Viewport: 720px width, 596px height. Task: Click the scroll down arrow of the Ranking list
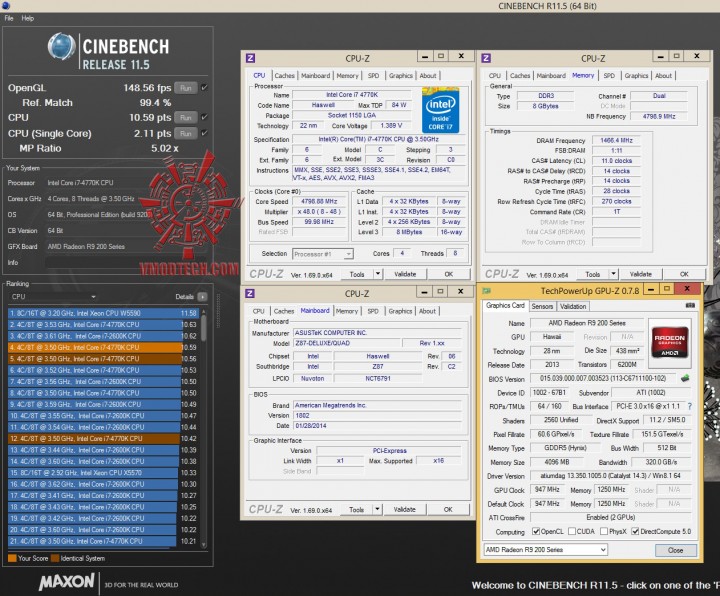pyautogui.click(x=203, y=545)
